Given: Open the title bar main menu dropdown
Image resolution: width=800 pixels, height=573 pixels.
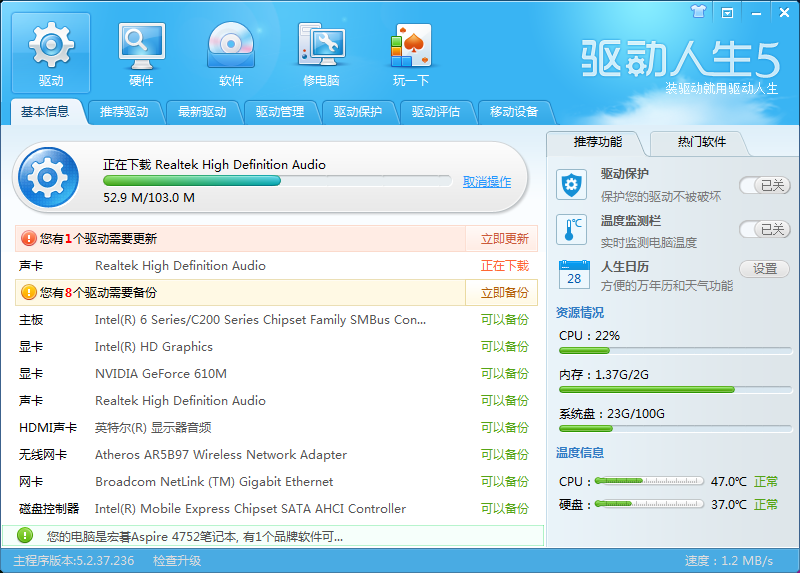Looking at the screenshot, I should (727, 12).
